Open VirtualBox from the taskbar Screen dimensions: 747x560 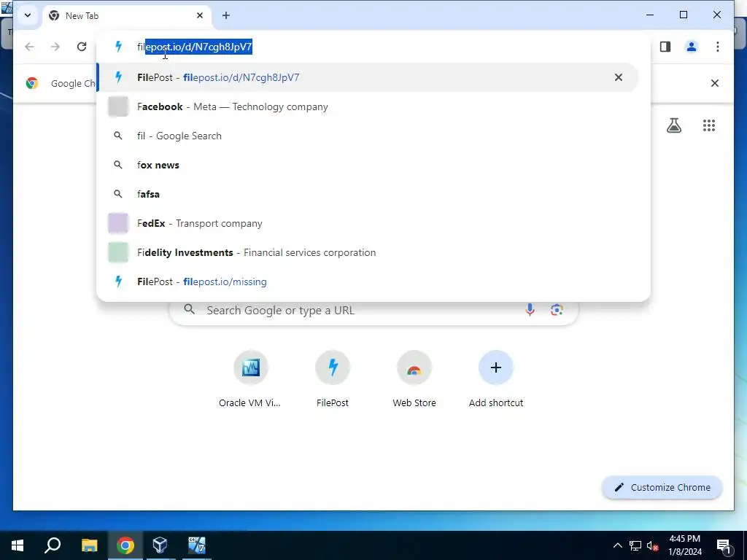click(160, 545)
